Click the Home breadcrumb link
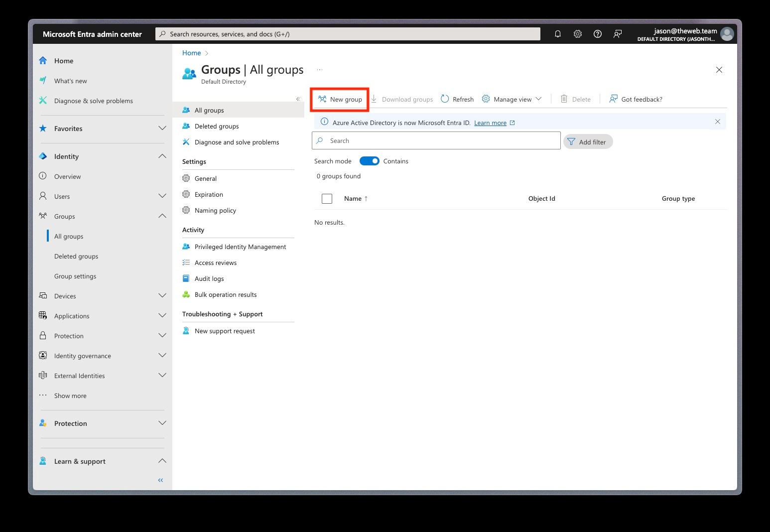Image resolution: width=770 pixels, height=532 pixels. click(x=192, y=53)
